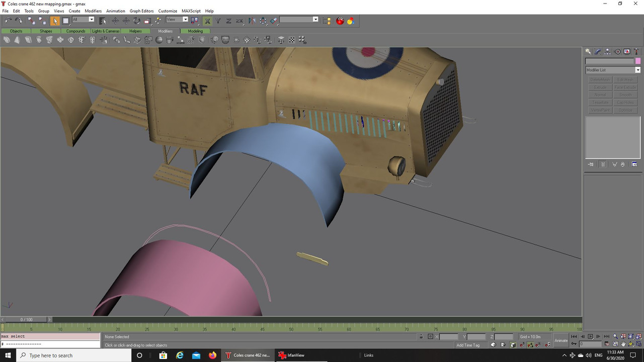Open IrfanView from the Windows taskbar
The height and width of the screenshot is (362, 644).
[x=300, y=355]
